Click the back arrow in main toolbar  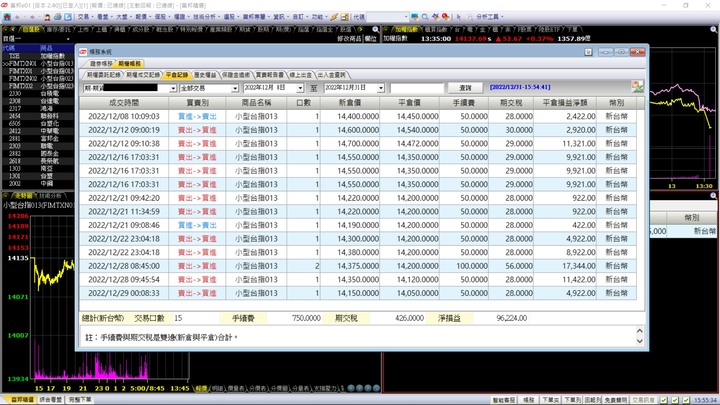tap(17, 17)
